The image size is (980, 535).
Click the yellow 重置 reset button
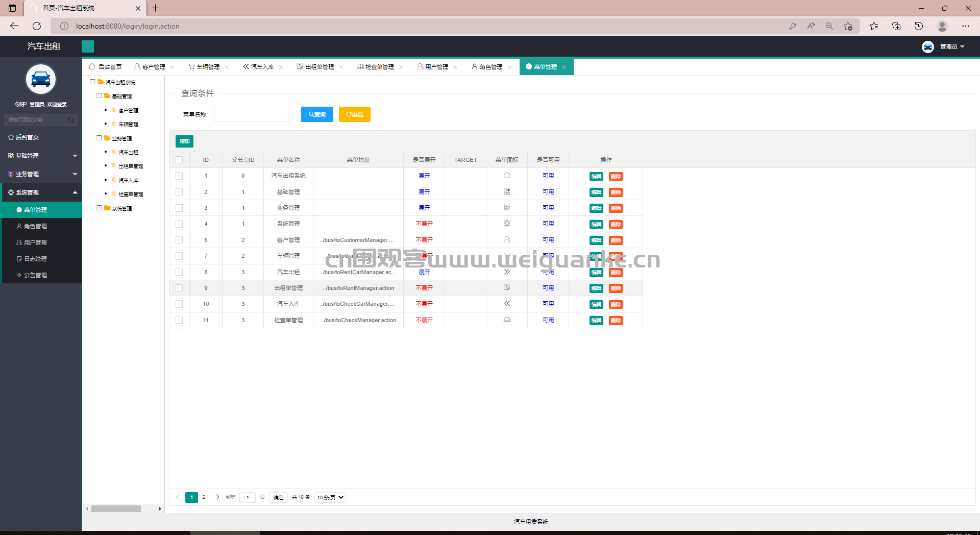point(355,114)
